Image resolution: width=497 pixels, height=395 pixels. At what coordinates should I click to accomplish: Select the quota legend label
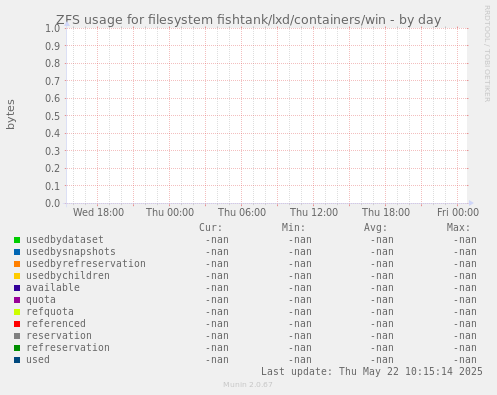41,300
